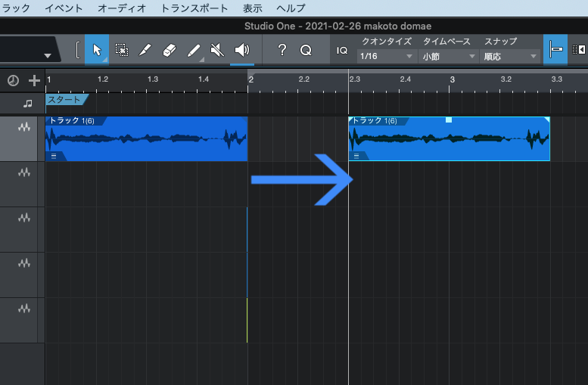Click the add track plus button
The height and width of the screenshot is (385, 588).
[x=34, y=80]
